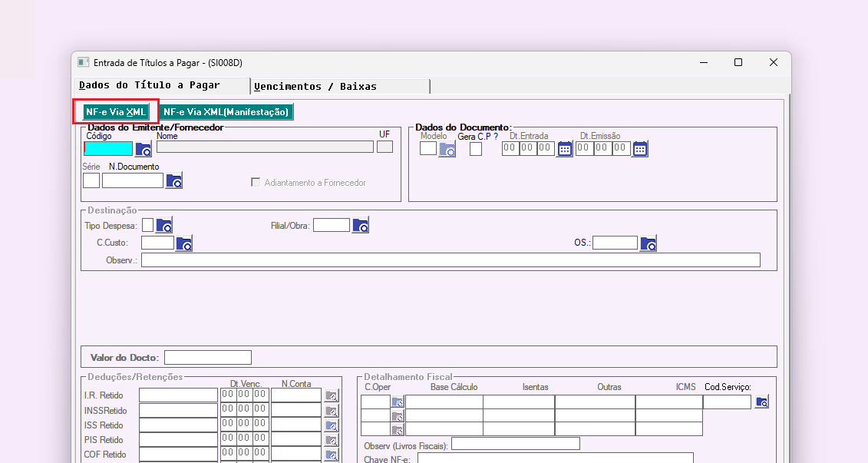868x463 pixels.
Task: Open Cod.Serviço lookup icon
Action: (762, 402)
